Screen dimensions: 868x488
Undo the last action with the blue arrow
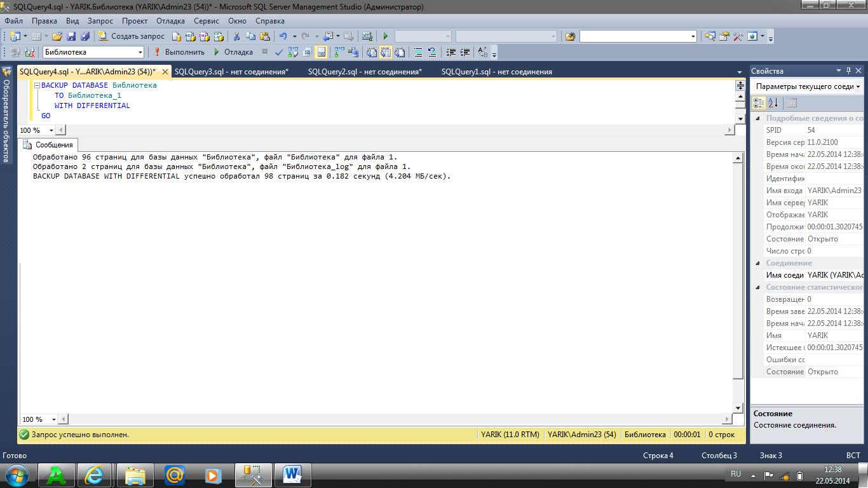tap(283, 36)
